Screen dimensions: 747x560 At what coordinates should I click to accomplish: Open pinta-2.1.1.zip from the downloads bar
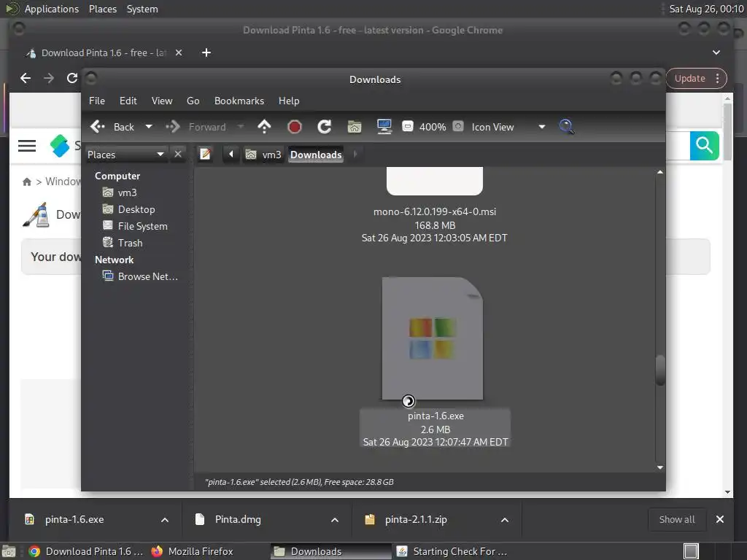[x=416, y=519]
